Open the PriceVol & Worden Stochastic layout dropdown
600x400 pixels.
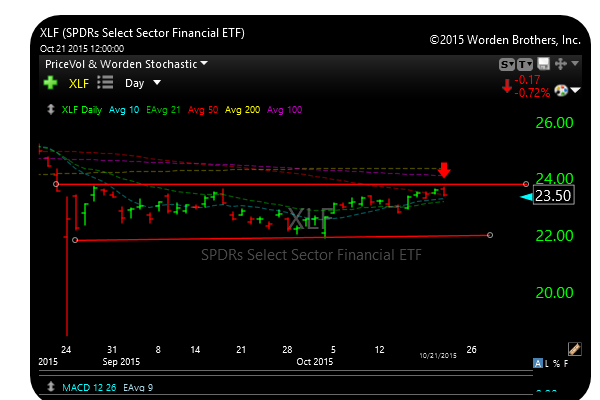(x=126, y=64)
